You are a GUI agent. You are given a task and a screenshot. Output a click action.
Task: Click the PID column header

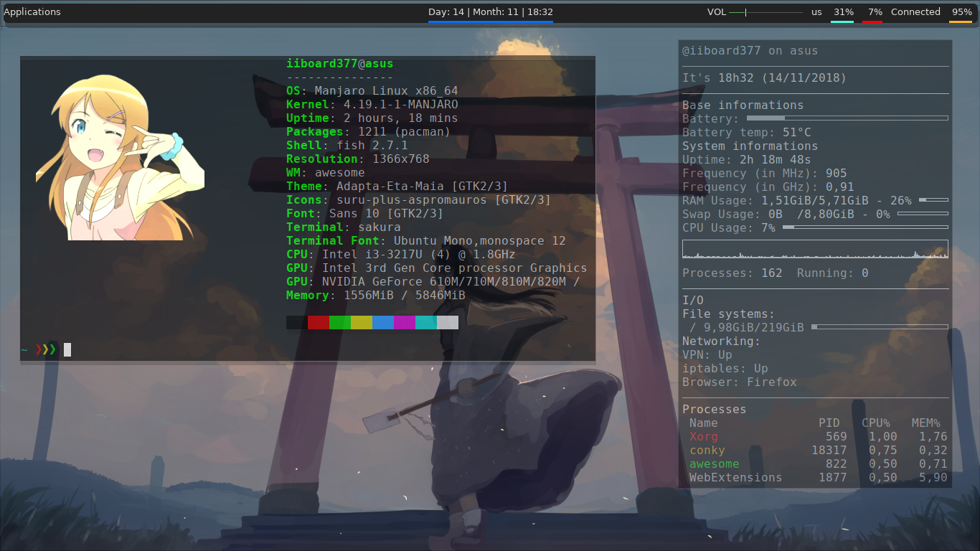[x=829, y=423]
